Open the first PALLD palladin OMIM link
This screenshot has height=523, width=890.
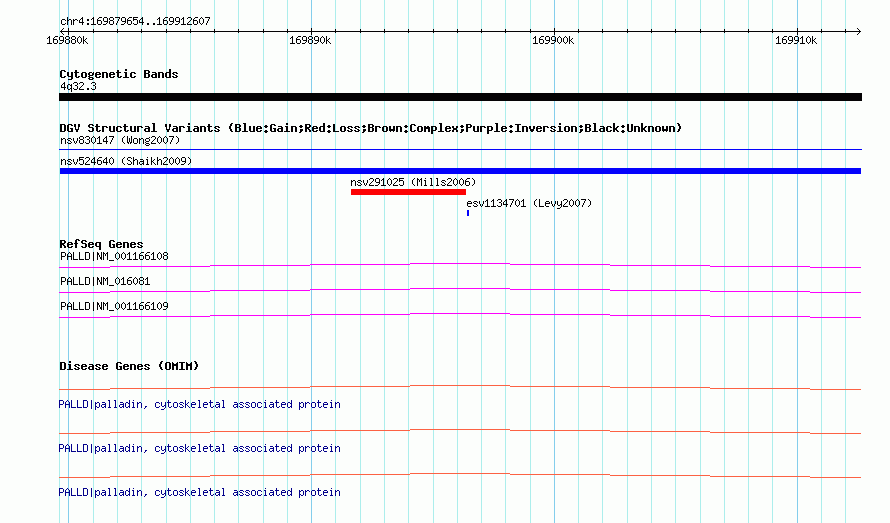coord(199,404)
